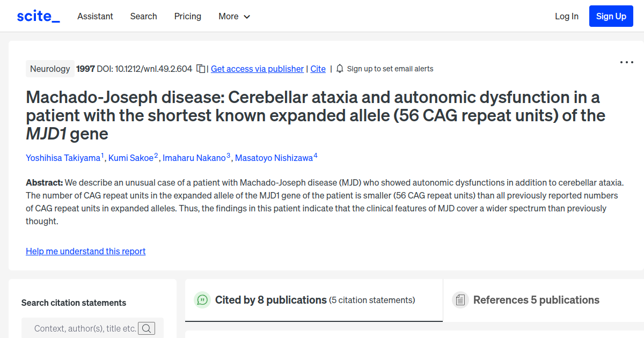Open author Yoshihisa Takiyama's profile
The width and height of the screenshot is (644, 338).
(63, 158)
